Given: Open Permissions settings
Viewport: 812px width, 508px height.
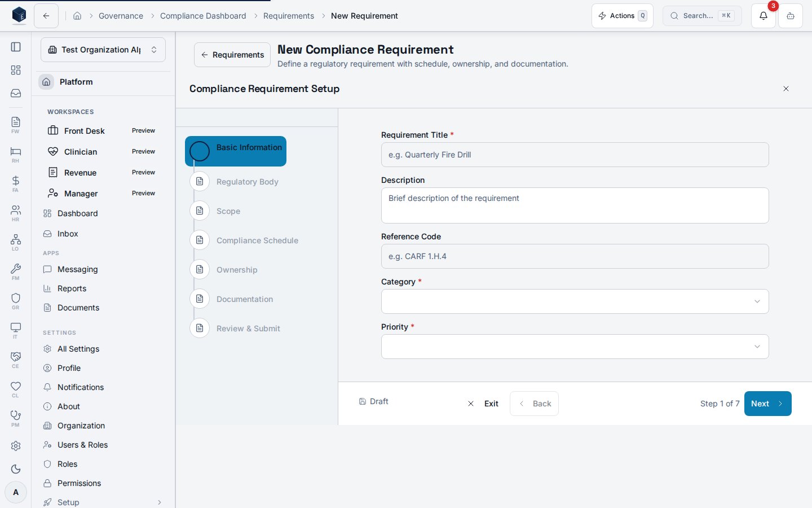Looking at the screenshot, I should [x=103, y=483].
